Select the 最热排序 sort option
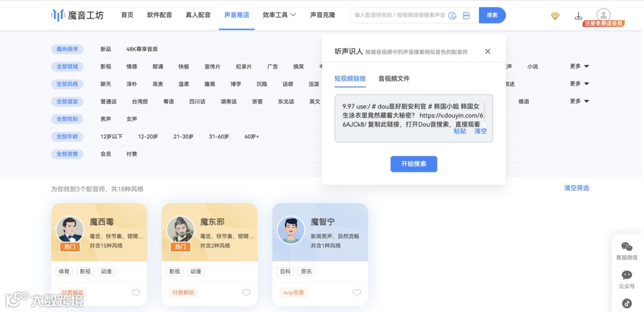The width and height of the screenshot is (644, 312). click(67, 50)
